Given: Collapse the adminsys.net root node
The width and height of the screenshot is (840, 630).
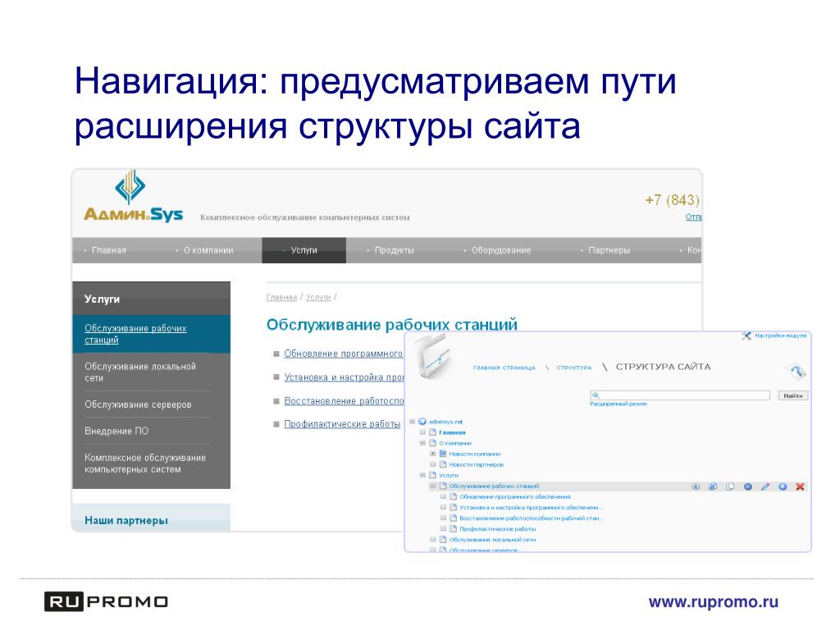Looking at the screenshot, I should tap(412, 422).
